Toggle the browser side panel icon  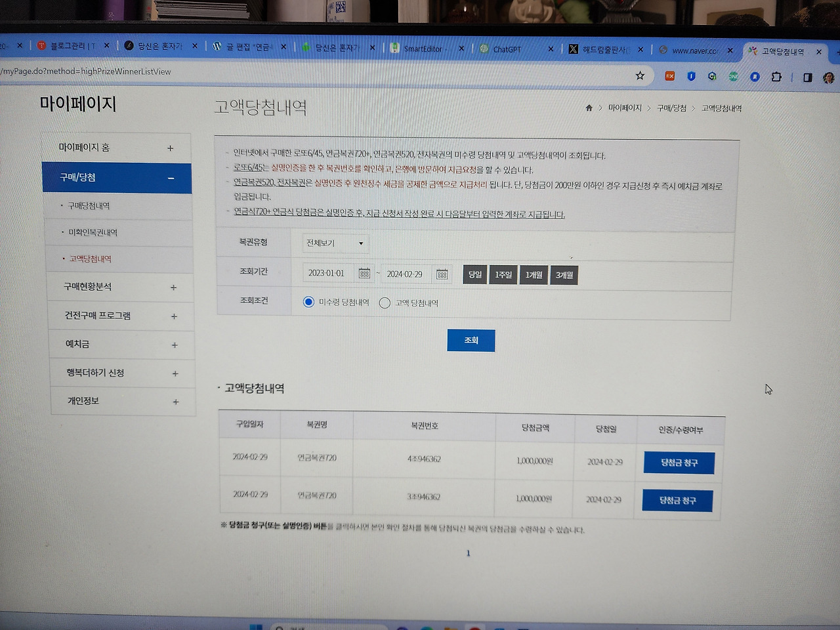808,77
